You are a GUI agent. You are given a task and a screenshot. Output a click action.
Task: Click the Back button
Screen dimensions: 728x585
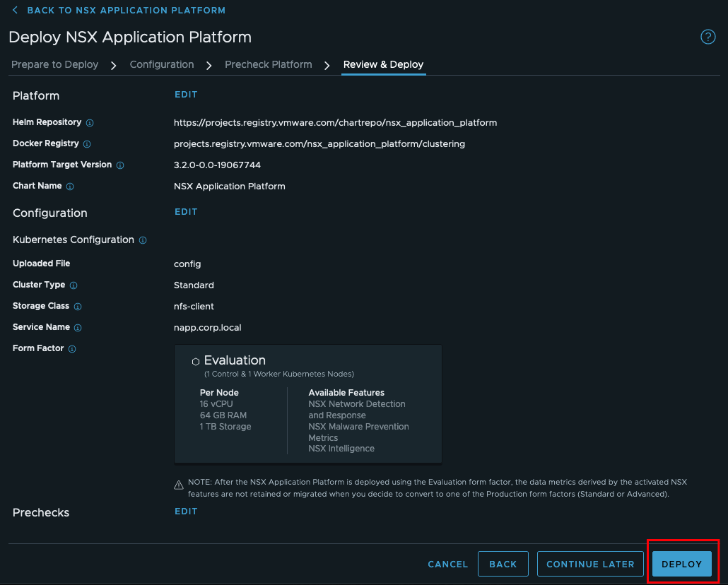pyautogui.click(x=503, y=564)
